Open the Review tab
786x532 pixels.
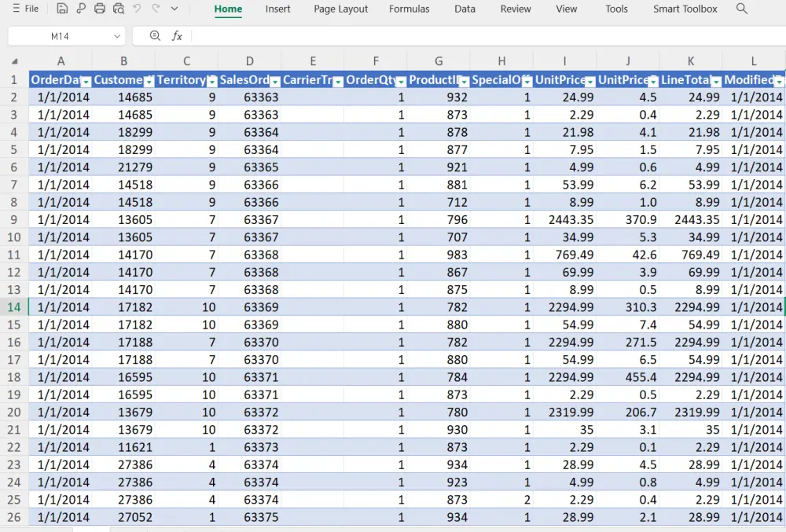coord(516,9)
